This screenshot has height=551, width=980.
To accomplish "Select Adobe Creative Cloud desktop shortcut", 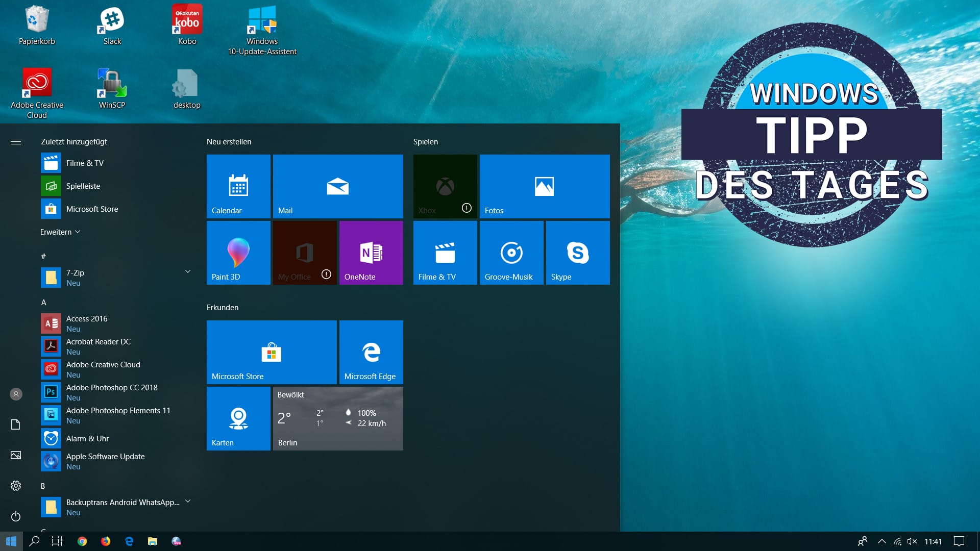I will [37, 94].
